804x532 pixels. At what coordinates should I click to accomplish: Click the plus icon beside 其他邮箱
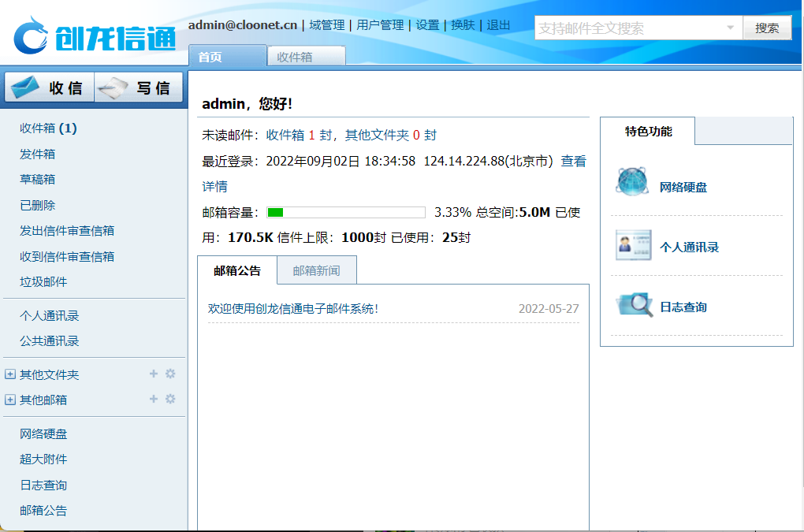154,399
